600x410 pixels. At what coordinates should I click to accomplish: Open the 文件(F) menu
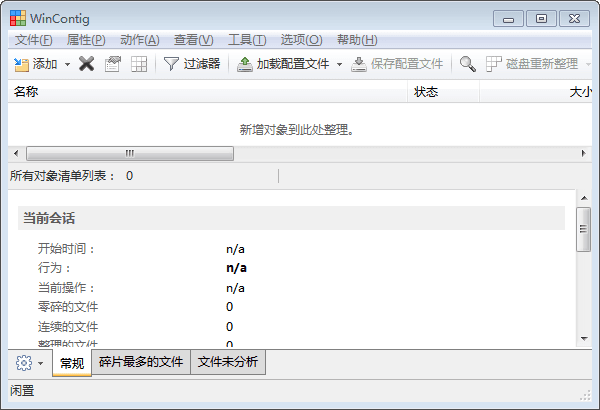tap(34, 40)
